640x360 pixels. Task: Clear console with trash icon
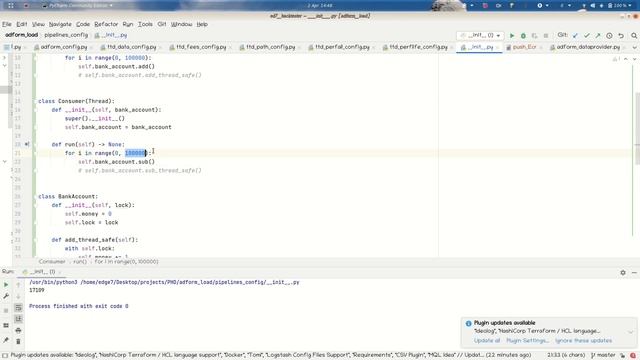[18, 341]
